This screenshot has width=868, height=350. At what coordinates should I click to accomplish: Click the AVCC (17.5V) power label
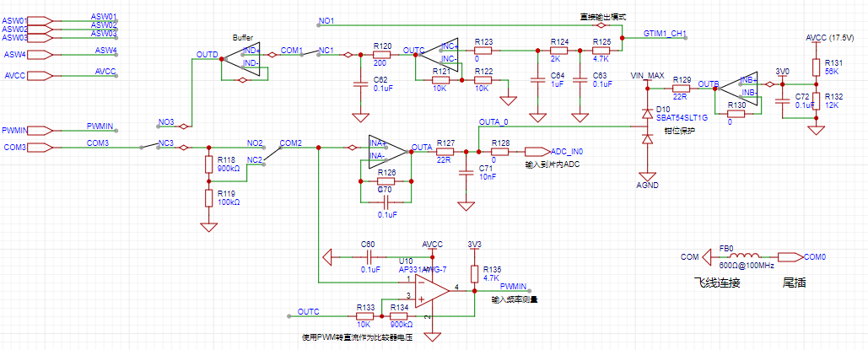pyautogui.click(x=830, y=38)
